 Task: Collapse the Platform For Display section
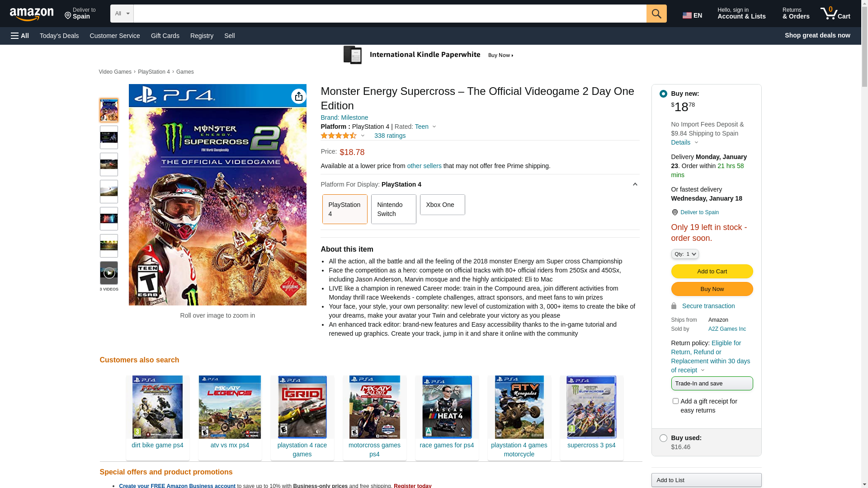coord(635,184)
